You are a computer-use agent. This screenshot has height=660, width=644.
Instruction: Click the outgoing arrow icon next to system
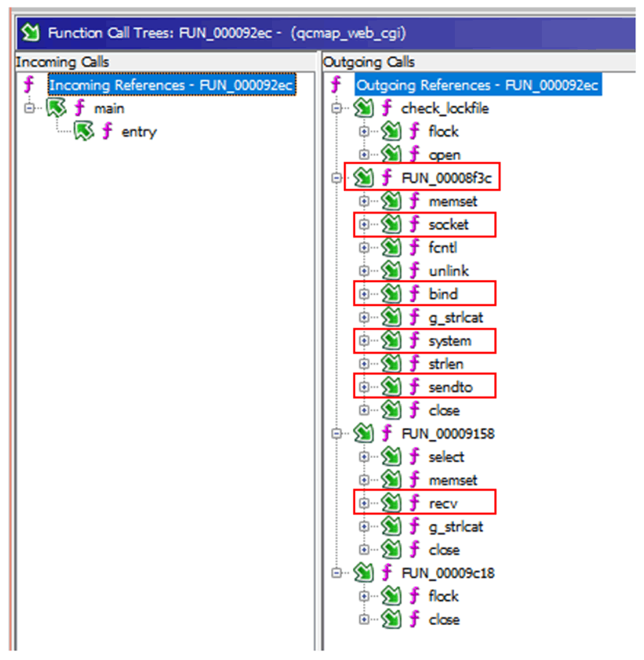391,341
